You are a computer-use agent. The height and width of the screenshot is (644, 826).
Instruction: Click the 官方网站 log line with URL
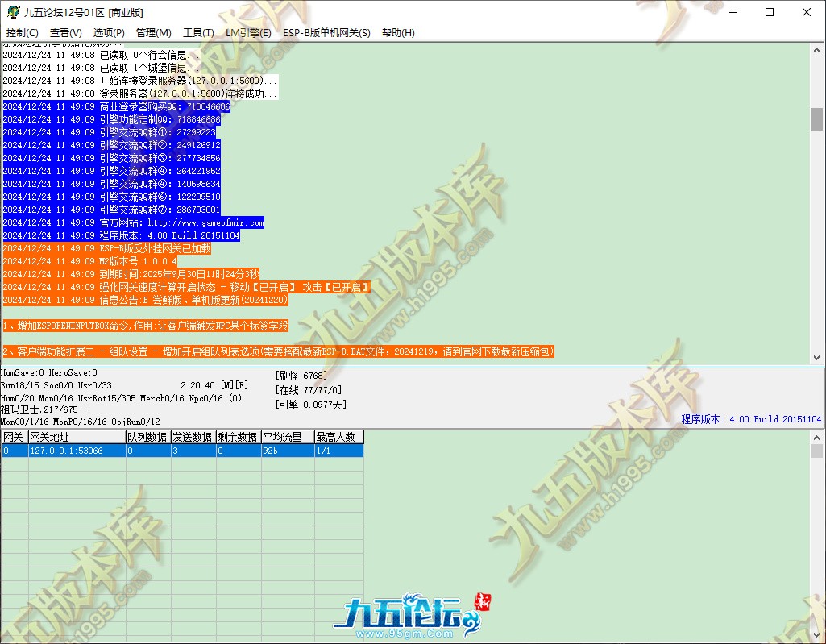tap(133, 222)
